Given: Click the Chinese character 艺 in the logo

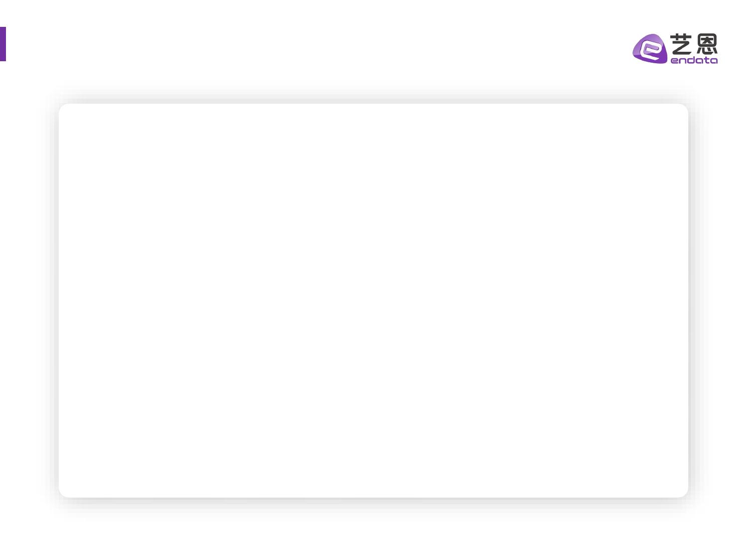Looking at the screenshot, I should click(681, 44).
